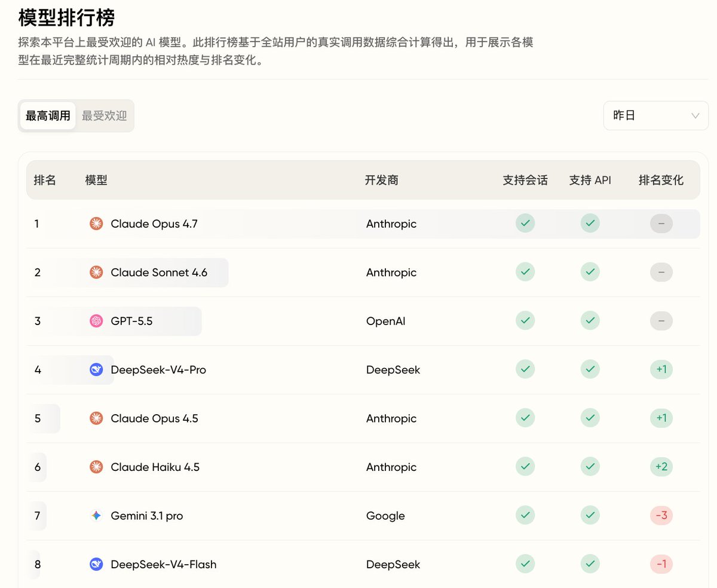Click the 支持 API checkmark for Gemini 3.1 pro

590,516
